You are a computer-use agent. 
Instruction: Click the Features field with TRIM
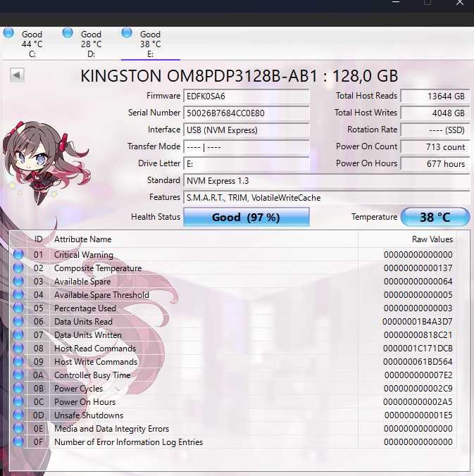326,198
